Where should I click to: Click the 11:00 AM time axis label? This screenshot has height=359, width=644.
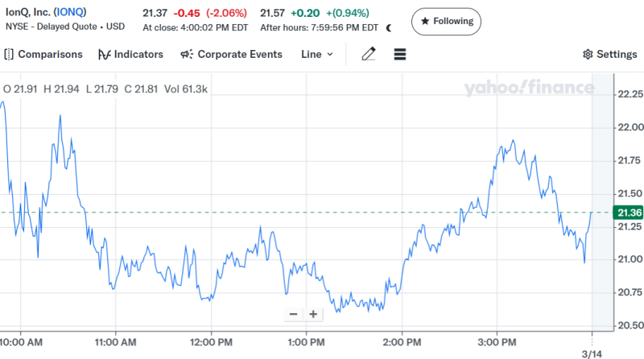tap(115, 342)
